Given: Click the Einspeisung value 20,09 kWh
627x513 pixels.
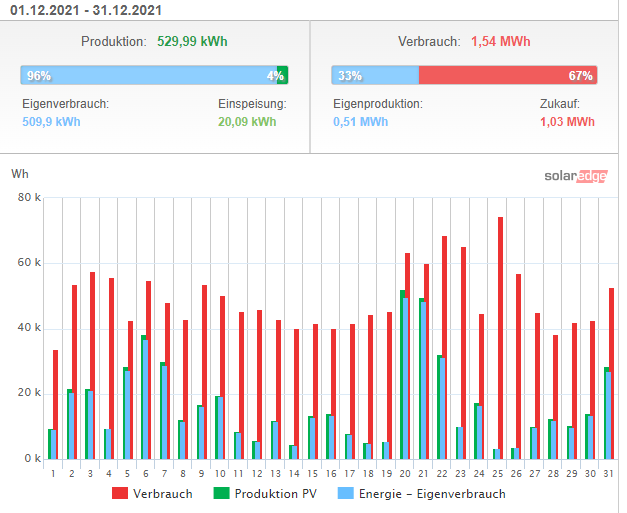Looking at the screenshot, I should 247,122.
